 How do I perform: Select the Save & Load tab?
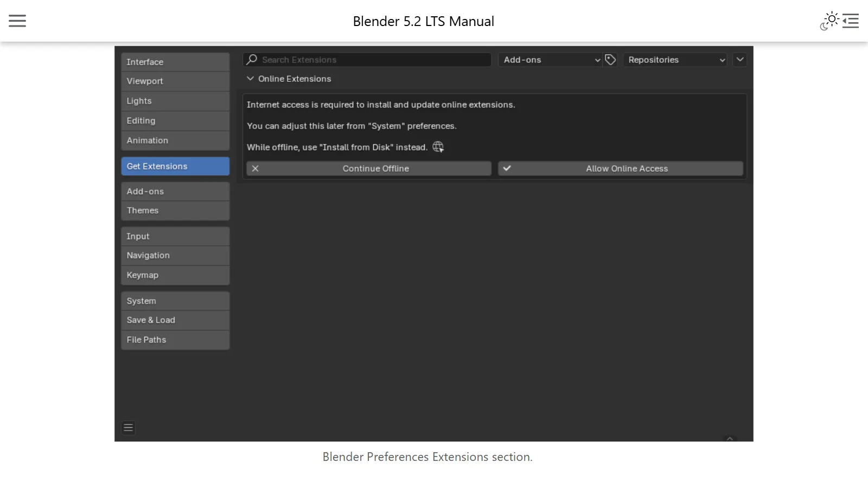[x=175, y=320]
